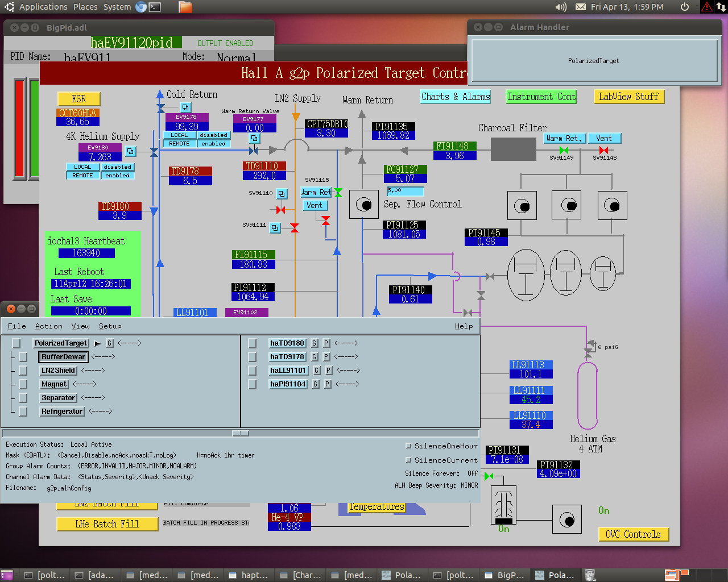Toggle the BufferDewar checkbox
Screen dimensions: 728x582
click(x=23, y=357)
